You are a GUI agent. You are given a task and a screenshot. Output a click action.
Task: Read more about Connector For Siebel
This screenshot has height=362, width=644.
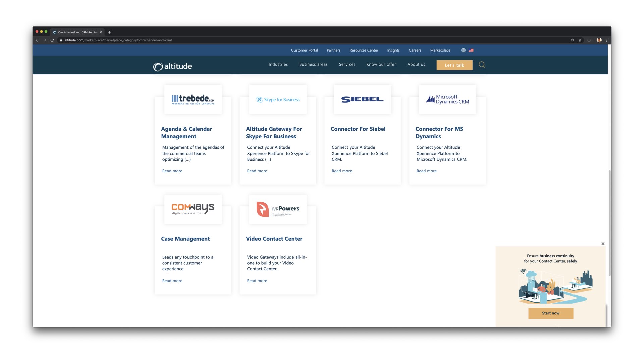coord(341,171)
